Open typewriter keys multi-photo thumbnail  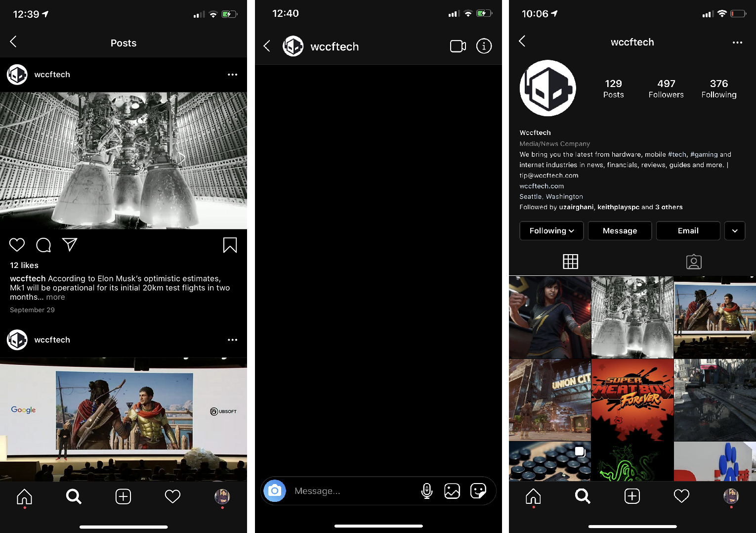(549, 461)
